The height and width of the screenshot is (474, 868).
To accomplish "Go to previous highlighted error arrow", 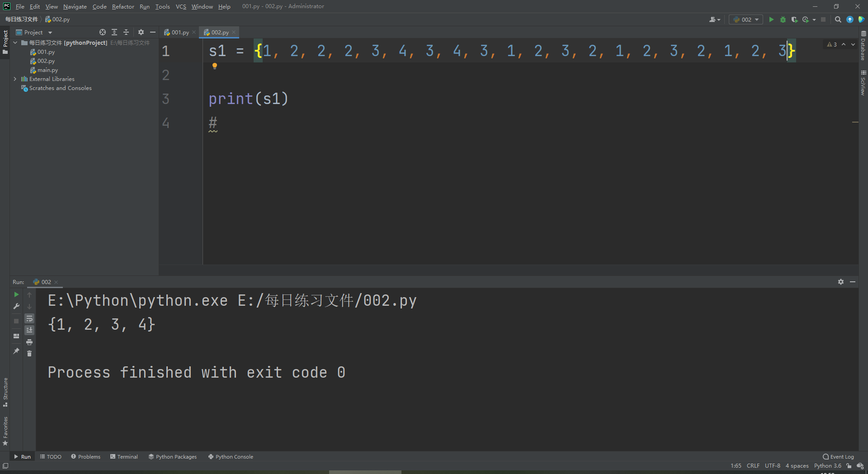I will pos(844,44).
